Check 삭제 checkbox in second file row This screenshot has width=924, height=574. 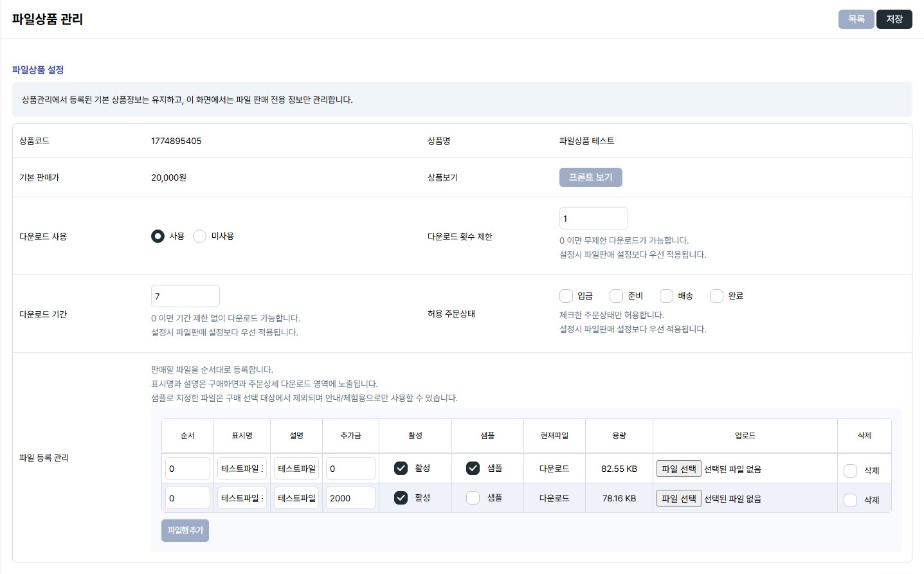850,500
